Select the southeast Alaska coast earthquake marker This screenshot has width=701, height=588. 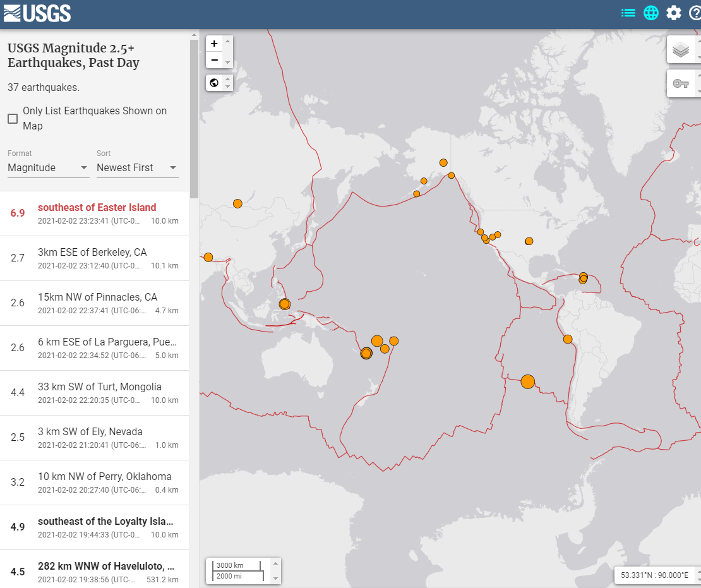pos(451,176)
